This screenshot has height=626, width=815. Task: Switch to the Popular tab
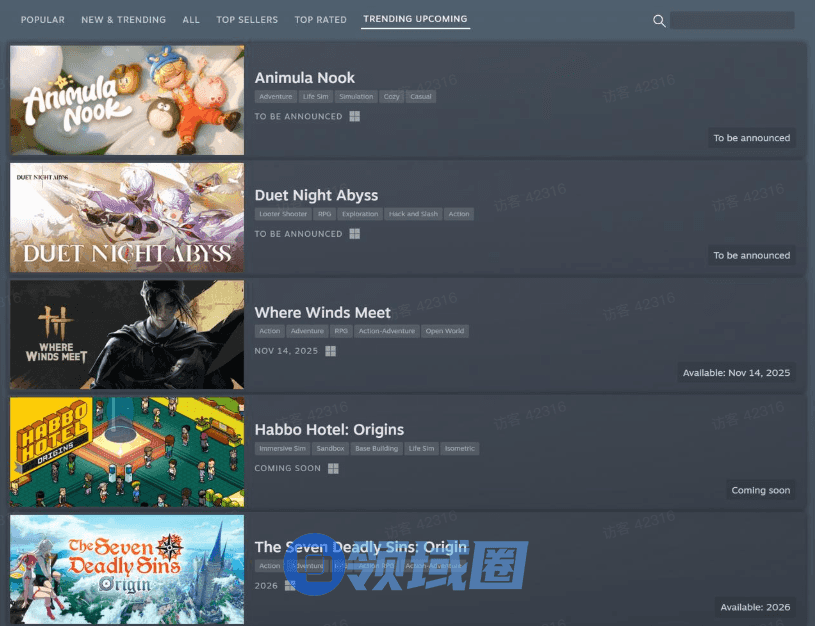(x=43, y=20)
